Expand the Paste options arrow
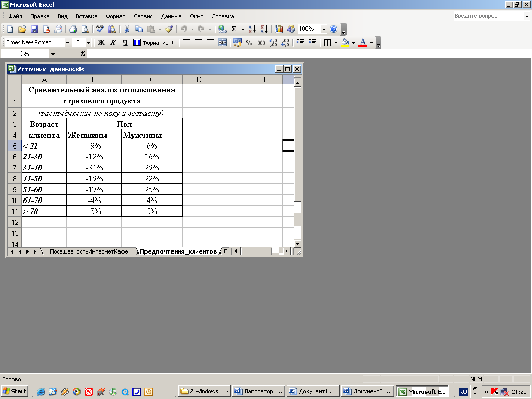The image size is (532, 399). coord(159,29)
